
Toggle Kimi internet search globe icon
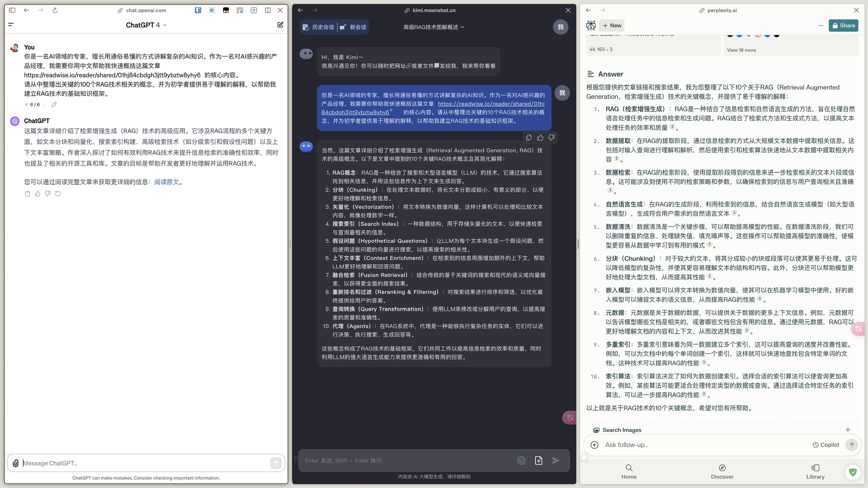[521, 460]
